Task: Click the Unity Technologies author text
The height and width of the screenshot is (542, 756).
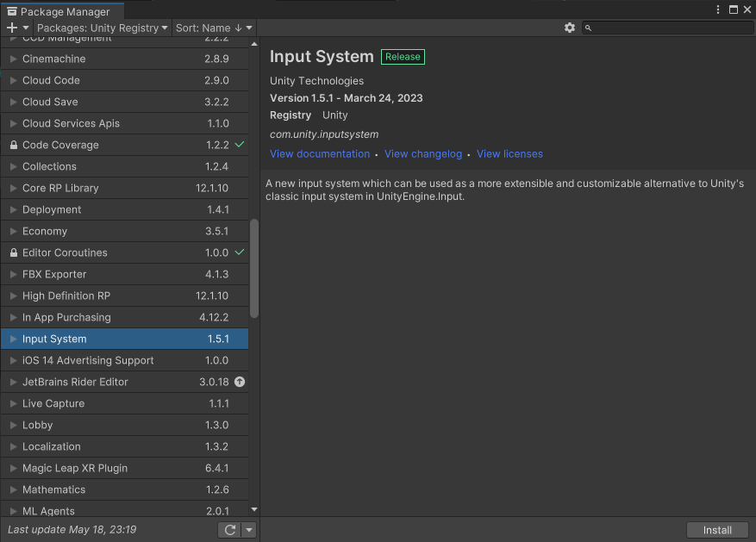Action: (316, 81)
